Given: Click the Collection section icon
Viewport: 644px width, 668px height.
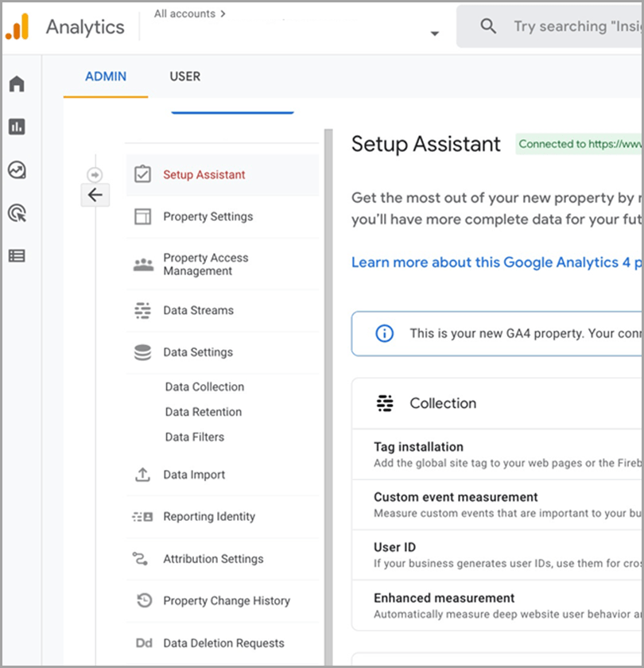Looking at the screenshot, I should click(x=385, y=403).
